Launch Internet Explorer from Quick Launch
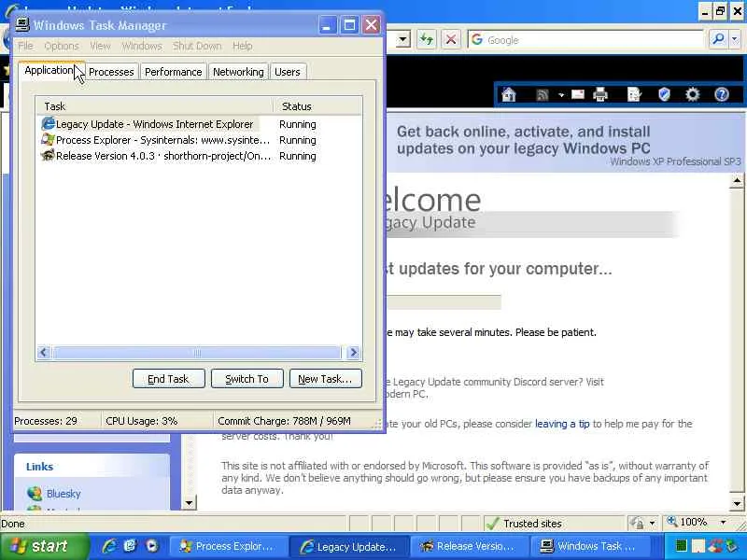 click(109, 546)
